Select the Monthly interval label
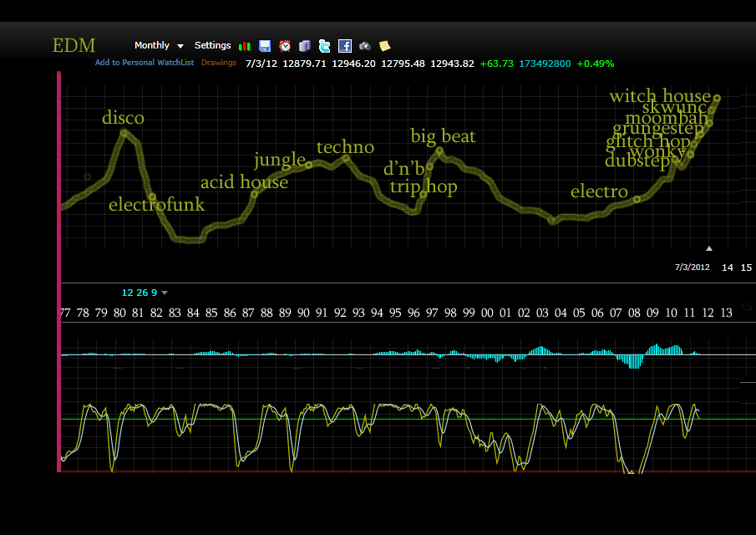 click(151, 46)
